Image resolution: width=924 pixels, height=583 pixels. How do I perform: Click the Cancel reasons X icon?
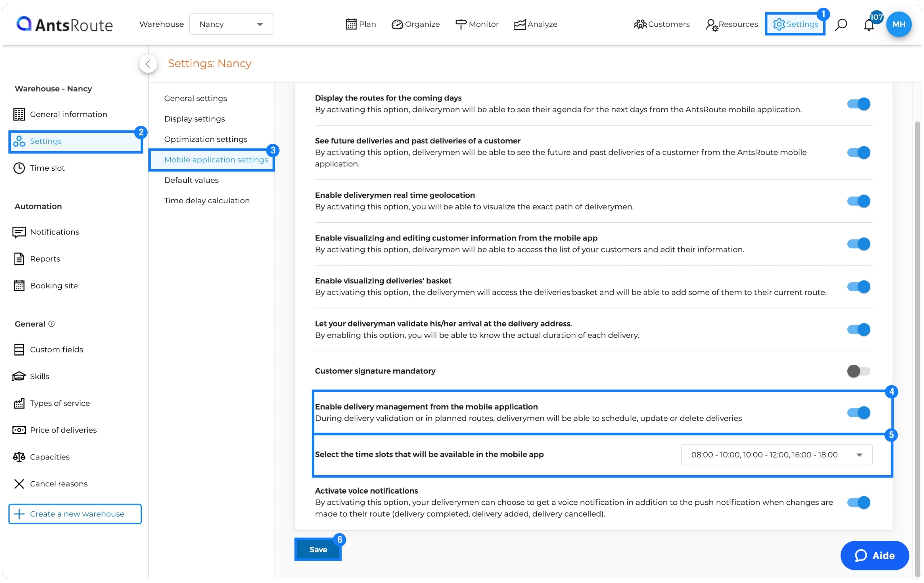[19, 484]
